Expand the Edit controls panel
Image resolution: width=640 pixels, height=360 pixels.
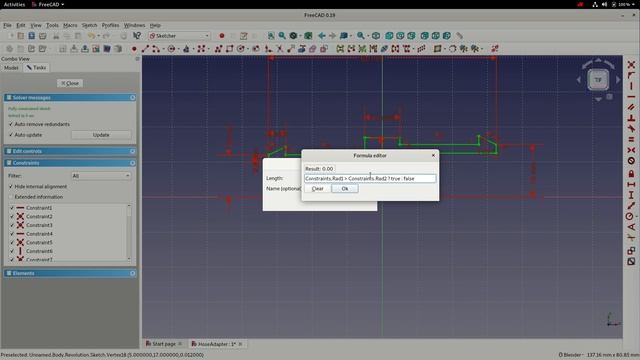(x=132, y=151)
